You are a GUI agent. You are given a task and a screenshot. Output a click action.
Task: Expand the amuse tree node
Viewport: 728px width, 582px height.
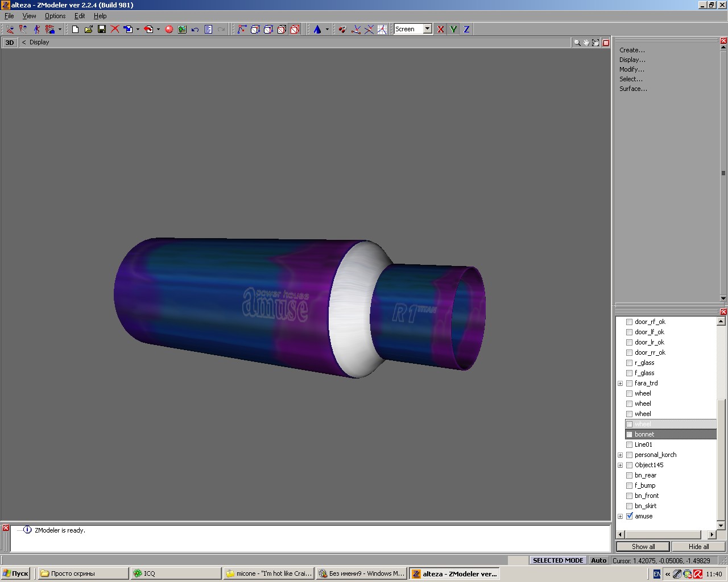pos(620,516)
